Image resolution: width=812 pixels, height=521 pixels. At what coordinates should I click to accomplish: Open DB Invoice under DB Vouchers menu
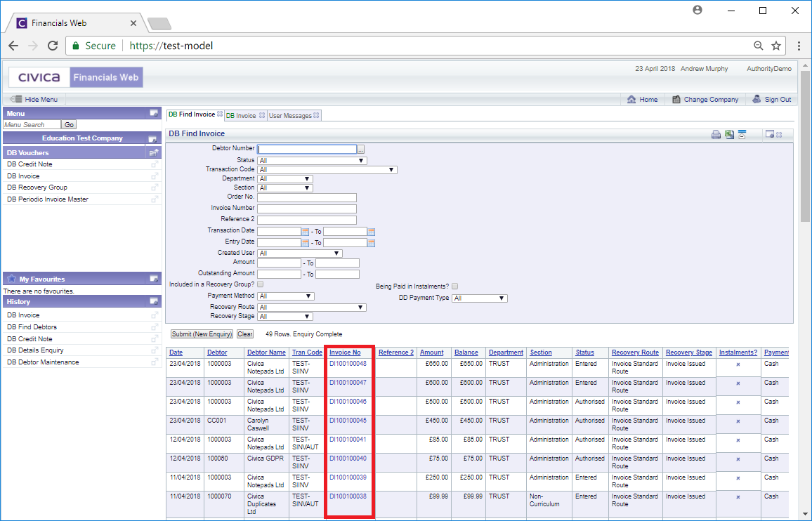click(x=23, y=176)
